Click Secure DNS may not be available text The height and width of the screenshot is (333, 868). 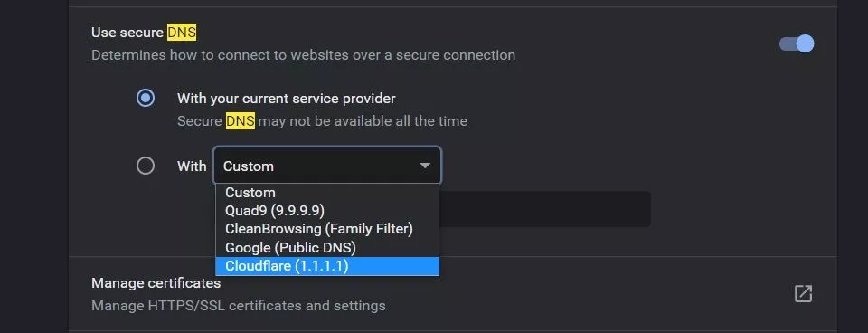click(322, 120)
